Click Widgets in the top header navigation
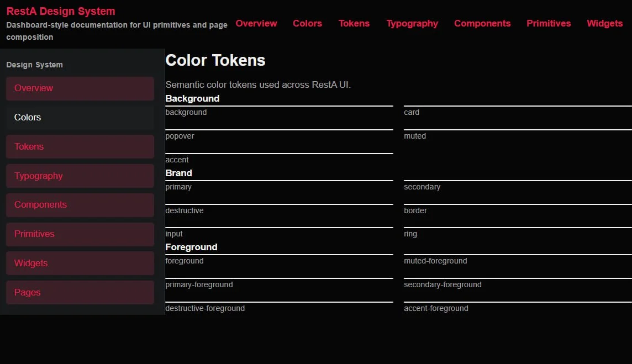Image resolution: width=632 pixels, height=364 pixels. [604, 23]
